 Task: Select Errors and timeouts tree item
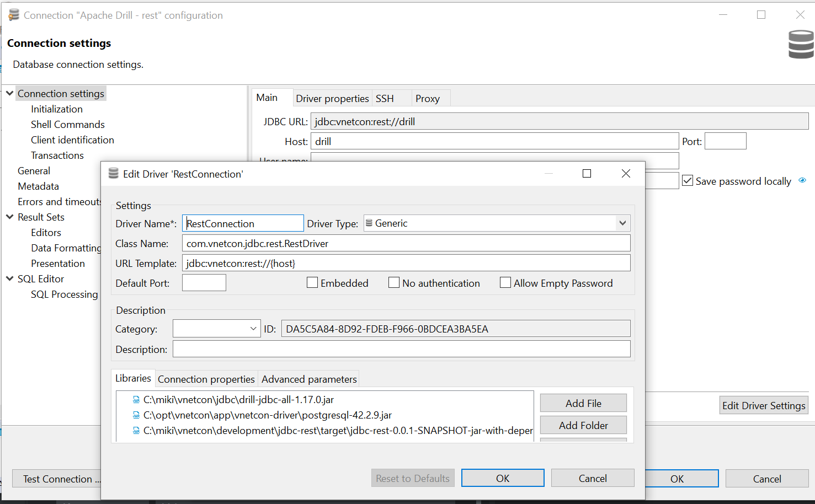click(59, 201)
